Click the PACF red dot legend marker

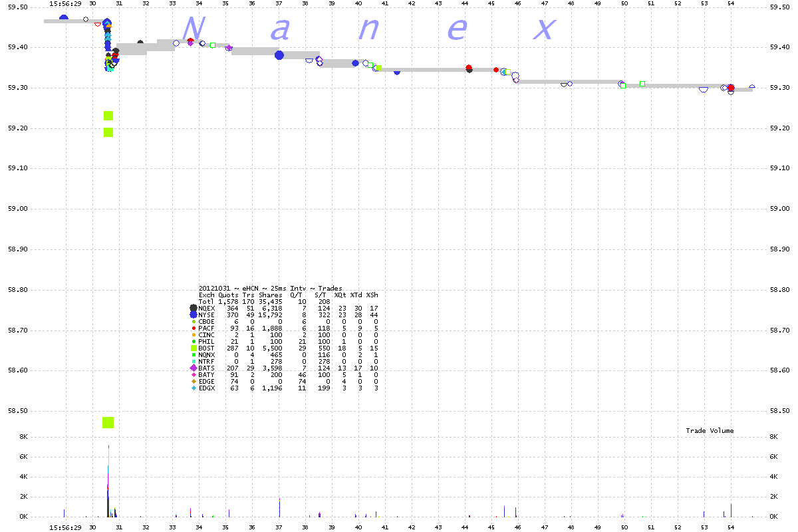click(194, 328)
